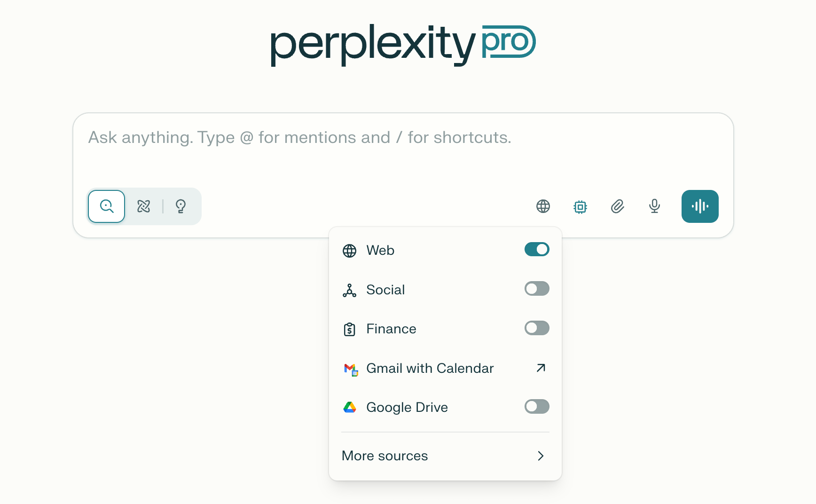Enable the Google Drive toggle
This screenshot has width=816, height=504.
click(537, 407)
